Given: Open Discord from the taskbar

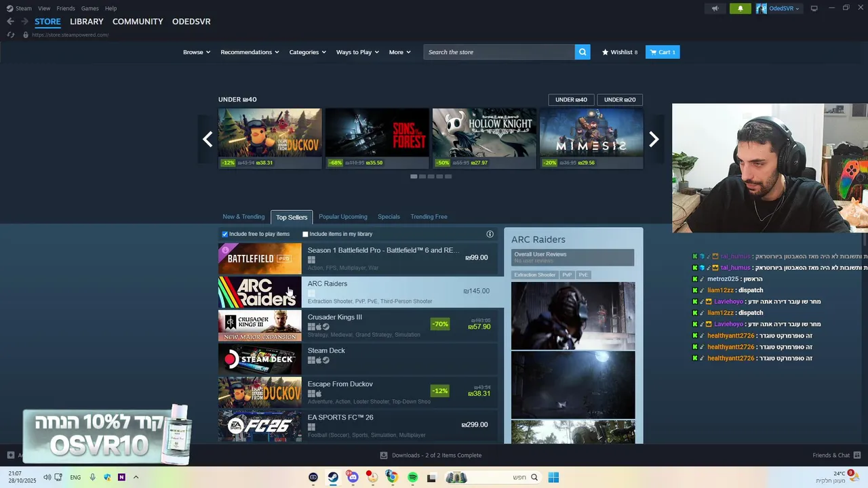Looking at the screenshot, I should (x=353, y=477).
